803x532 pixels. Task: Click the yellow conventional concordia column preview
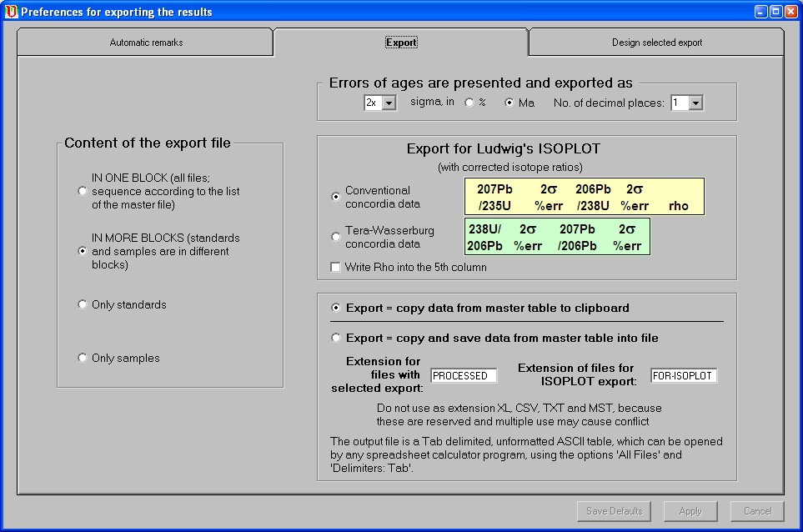[585, 197]
